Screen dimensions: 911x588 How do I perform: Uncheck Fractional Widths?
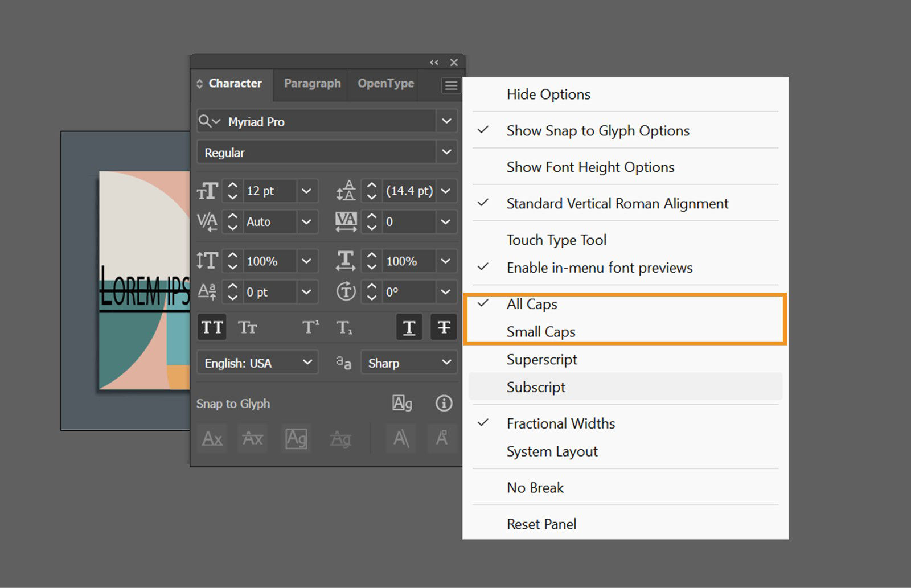[625, 423]
